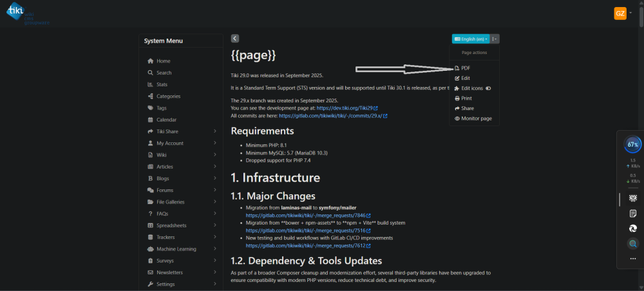Click the Machine Learning robot icon
The width and height of the screenshot is (644, 291).
coord(150,249)
